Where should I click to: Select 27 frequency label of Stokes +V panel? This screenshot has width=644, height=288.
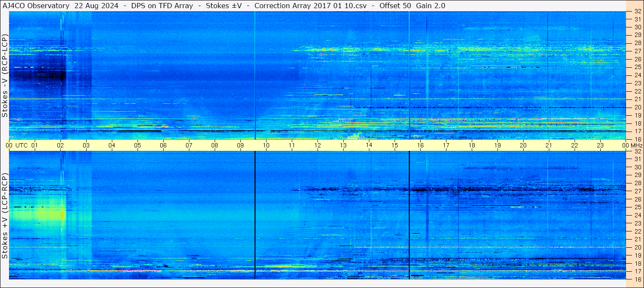click(637, 191)
